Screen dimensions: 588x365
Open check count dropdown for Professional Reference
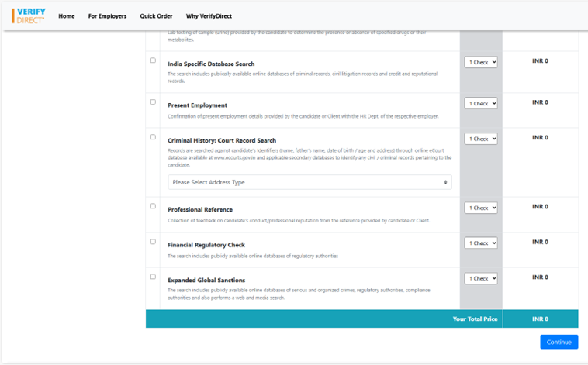481,208
